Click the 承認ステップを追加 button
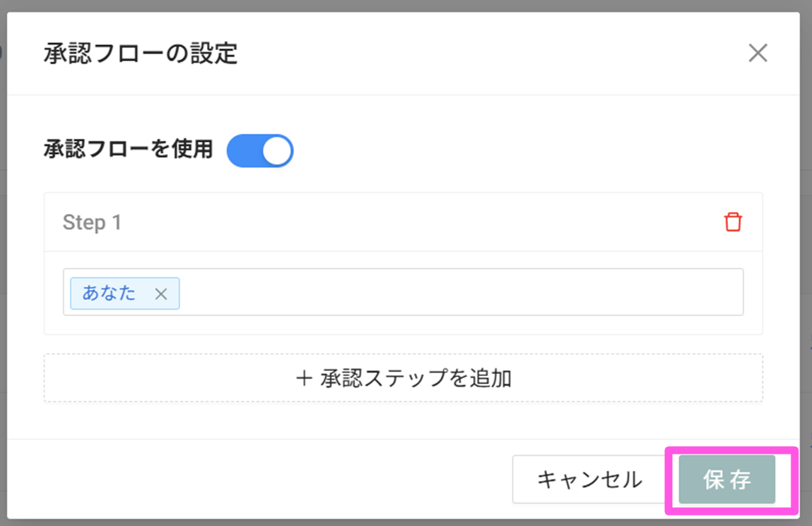 (x=403, y=378)
